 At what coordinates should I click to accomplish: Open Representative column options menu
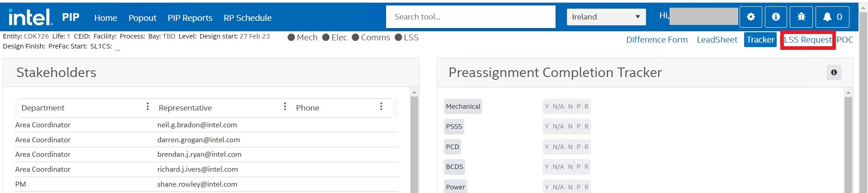coord(285,107)
